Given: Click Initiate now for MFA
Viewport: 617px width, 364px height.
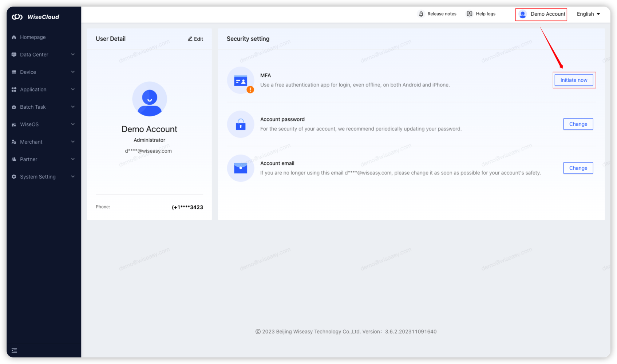Looking at the screenshot, I should [x=574, y=80].
